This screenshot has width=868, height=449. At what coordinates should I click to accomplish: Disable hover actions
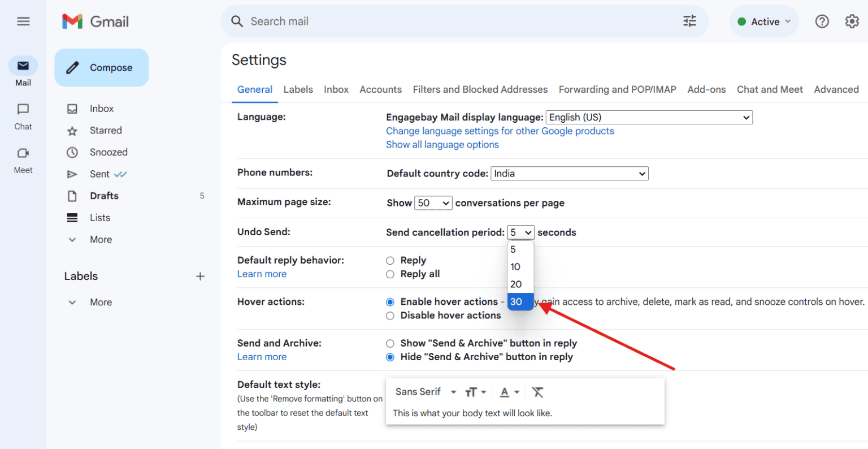pyautogui.click(x=390, y=316)
